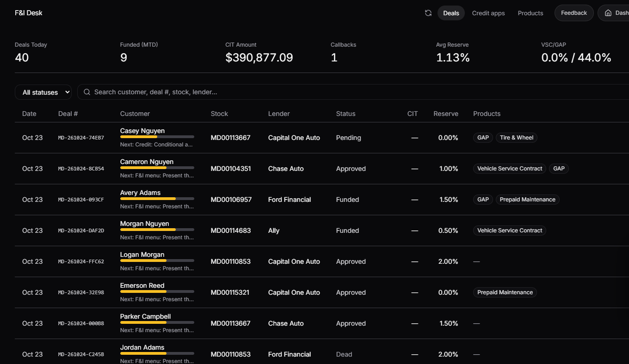Open Casey Nguyen's deal row
The height and width of the screenshot is (364, 629).
pyautogui.click(x=322, y=138)
